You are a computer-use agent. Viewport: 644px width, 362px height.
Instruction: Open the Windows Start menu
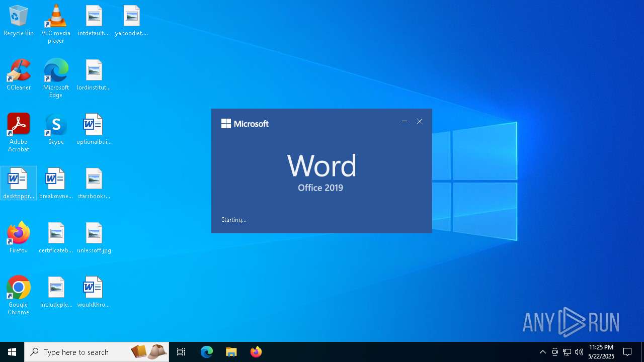point(12,352)
